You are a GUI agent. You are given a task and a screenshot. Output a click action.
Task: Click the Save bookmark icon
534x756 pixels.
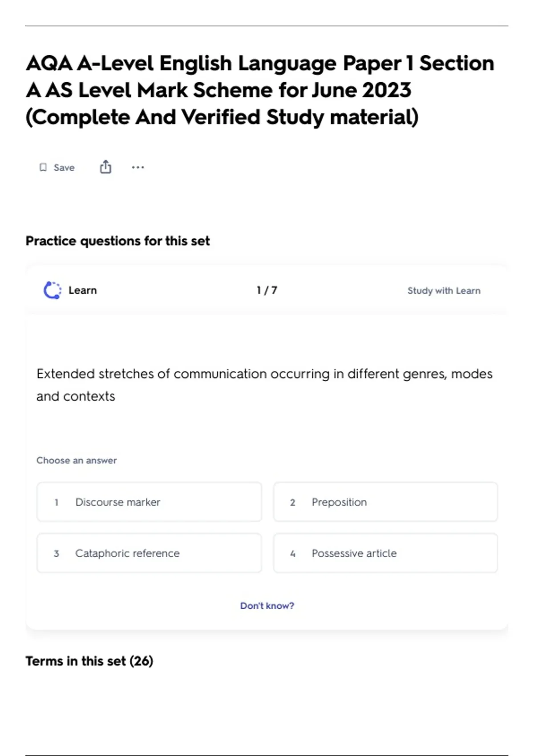[43, 167]
